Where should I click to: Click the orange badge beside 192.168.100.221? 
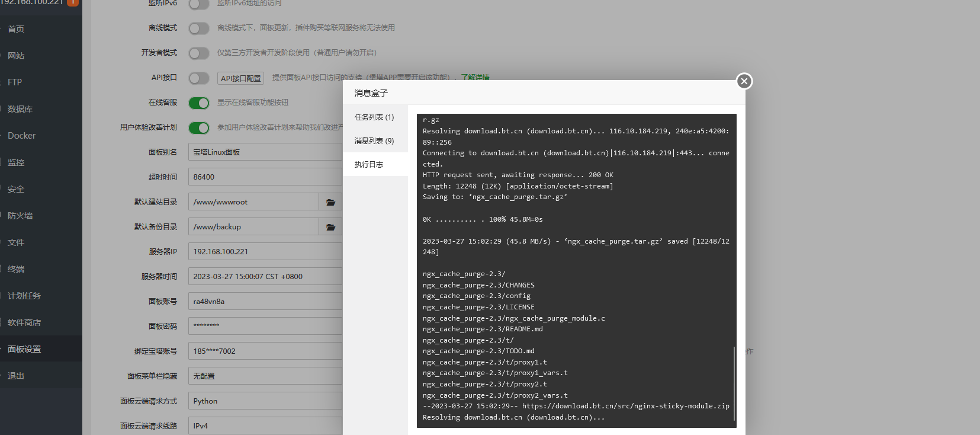[73, 2]
